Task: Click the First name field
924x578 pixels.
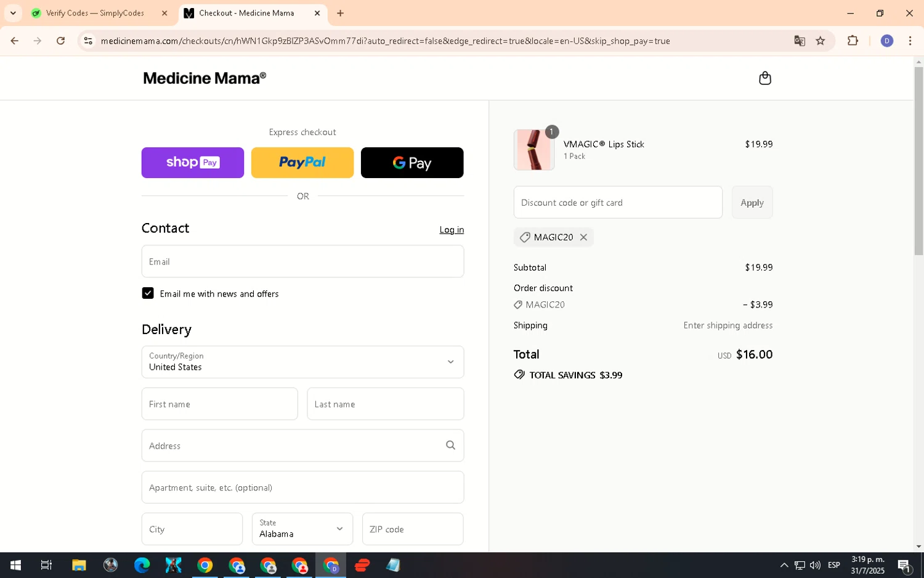Action: pyautogui.click(x=219, y=404)
